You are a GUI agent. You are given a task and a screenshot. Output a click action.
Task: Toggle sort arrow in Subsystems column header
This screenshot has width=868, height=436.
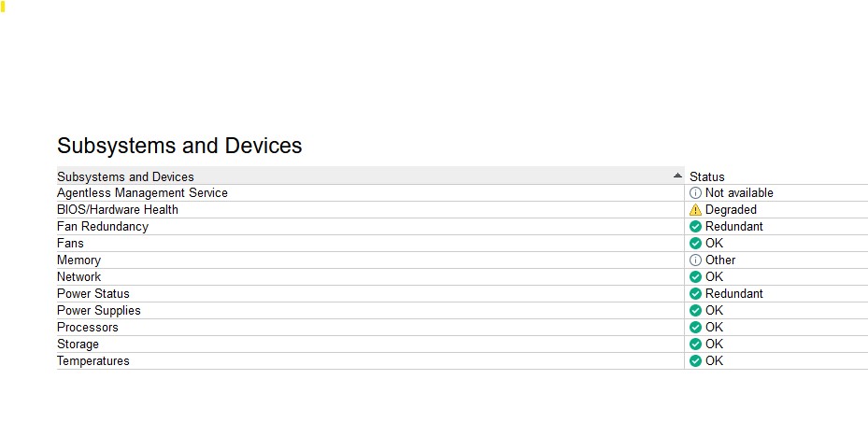(x=677, y=176)
